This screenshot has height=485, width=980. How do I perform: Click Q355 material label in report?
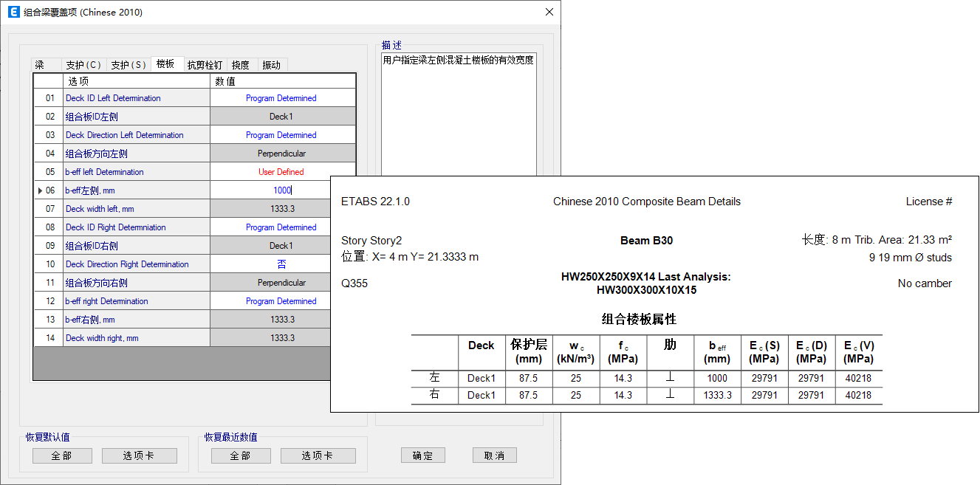(354, 283)
